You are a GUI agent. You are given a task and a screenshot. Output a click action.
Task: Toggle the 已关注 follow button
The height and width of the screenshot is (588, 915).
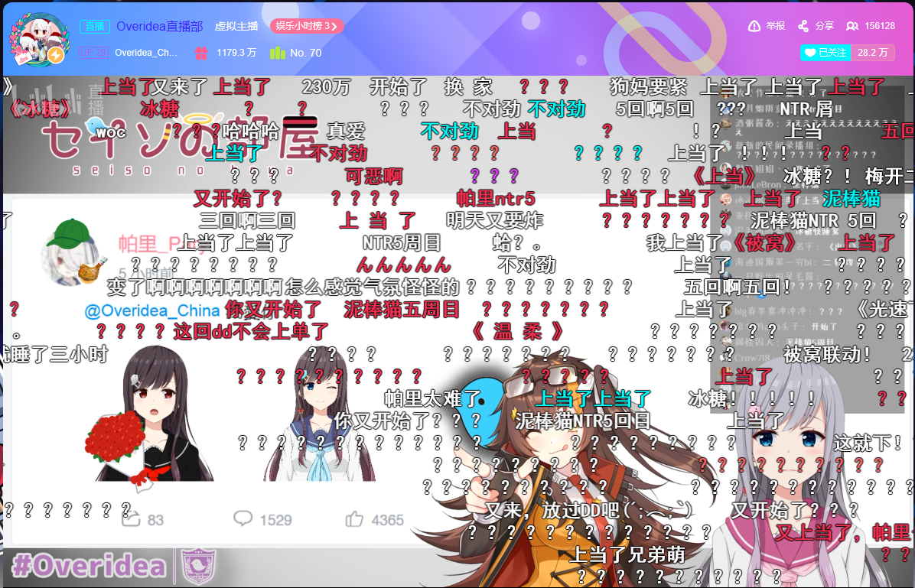(825, 53)
